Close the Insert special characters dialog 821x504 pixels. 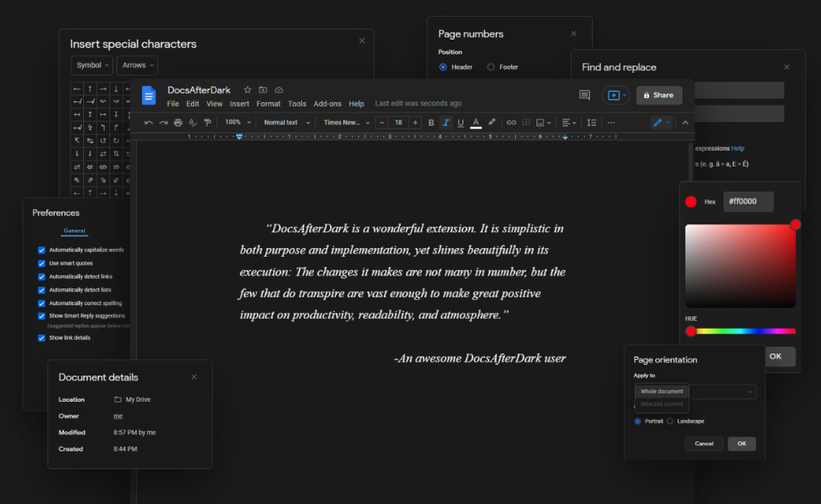[362, 41]
